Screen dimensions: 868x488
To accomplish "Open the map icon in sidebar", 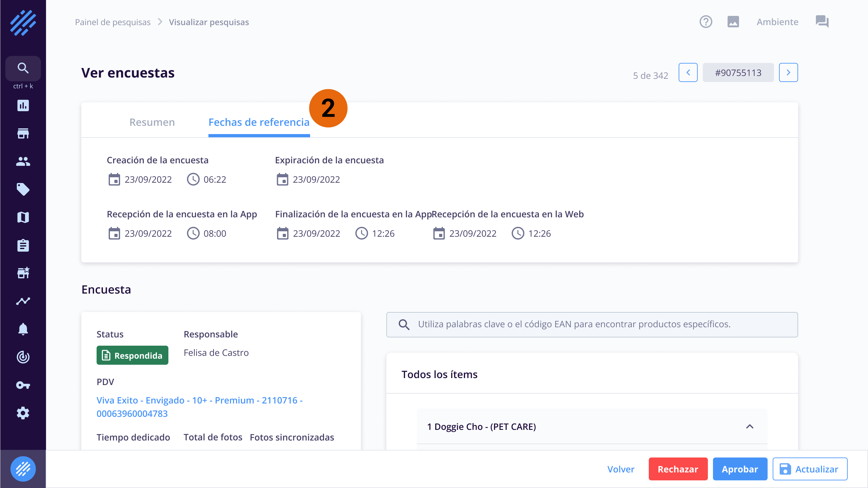I will point(23,217).
